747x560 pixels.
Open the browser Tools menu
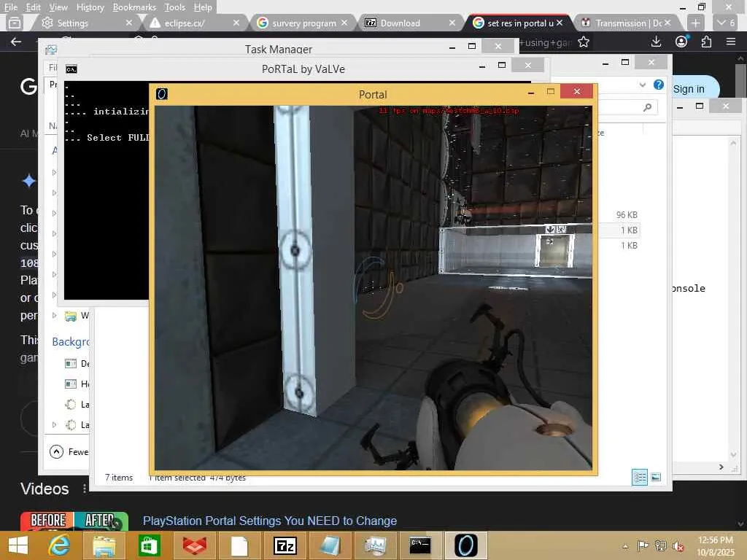point(174,7)
